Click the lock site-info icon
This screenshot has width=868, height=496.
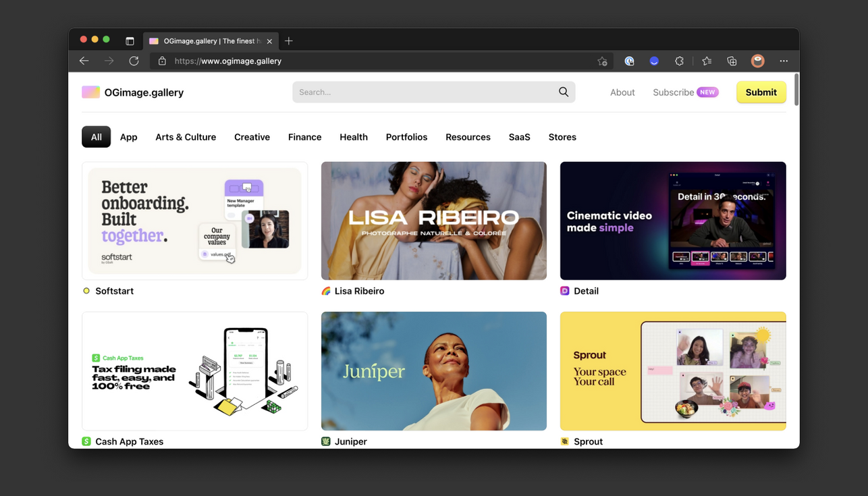162,61
